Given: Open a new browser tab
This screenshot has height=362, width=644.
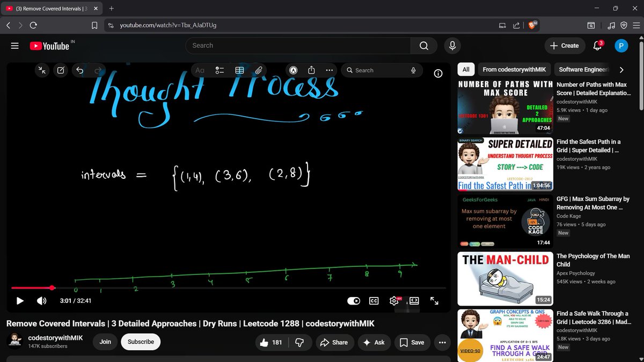Looking at the screenshot, I should [112, 9].
